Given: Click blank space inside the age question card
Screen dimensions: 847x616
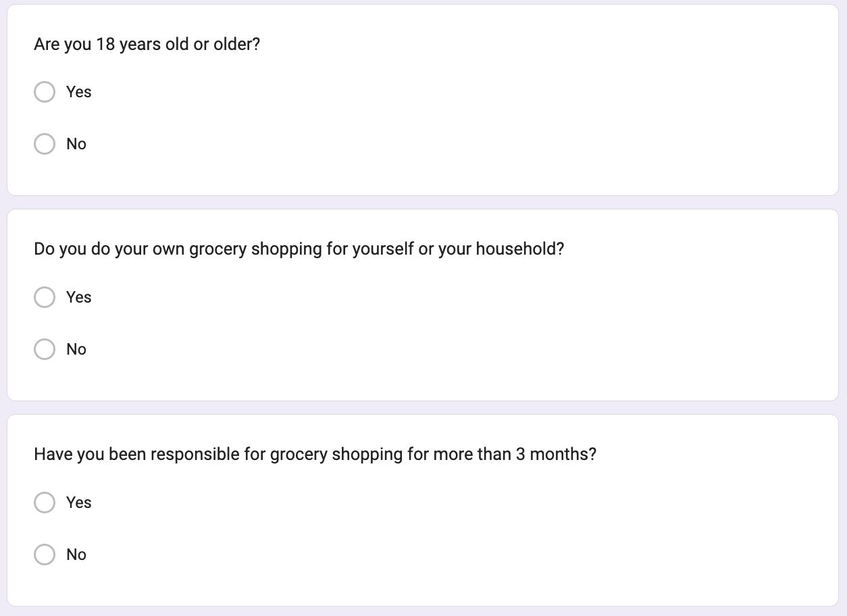Looking at the screenshot, I should coord(473,118).
